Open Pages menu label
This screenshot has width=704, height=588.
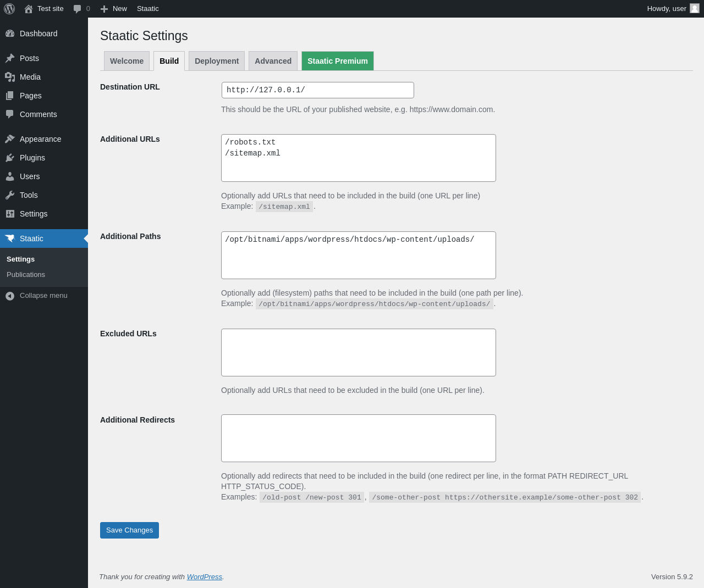coord(31,96)
